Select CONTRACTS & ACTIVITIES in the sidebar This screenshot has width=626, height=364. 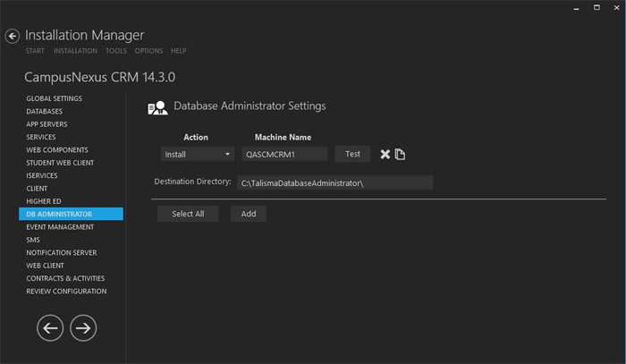[65, 278]
